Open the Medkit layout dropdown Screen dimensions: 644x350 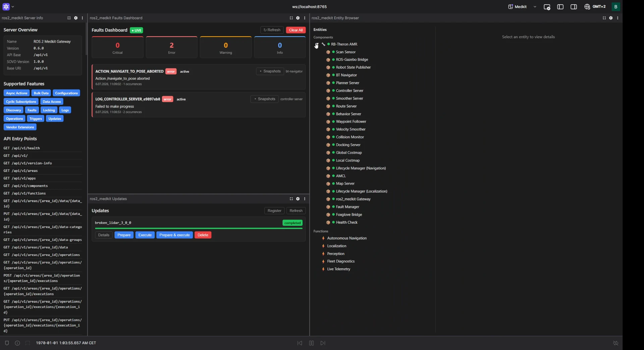pos(522,7)
